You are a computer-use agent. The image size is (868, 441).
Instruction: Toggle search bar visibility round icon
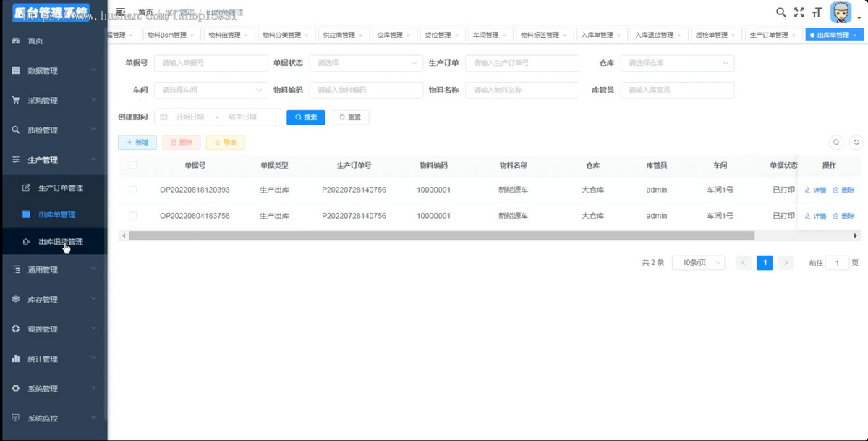(836, 143)
